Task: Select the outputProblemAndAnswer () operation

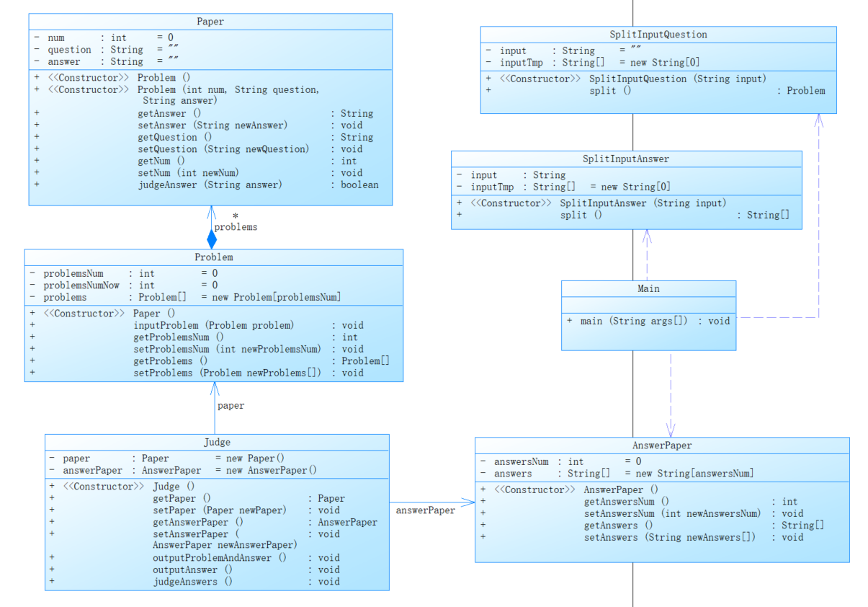Action: 220,558
